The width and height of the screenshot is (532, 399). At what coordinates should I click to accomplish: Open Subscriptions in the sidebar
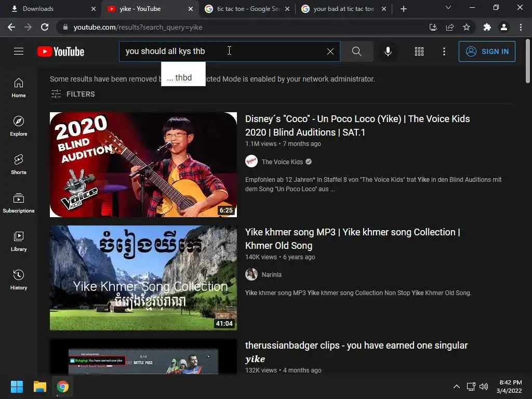tap(19, 203)
